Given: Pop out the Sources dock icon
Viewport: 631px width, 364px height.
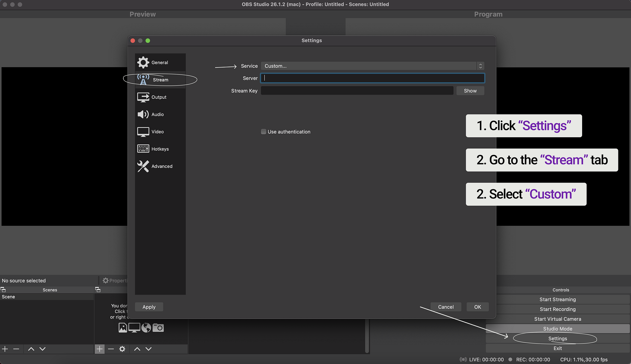Looking at the screenshot, I should point(98,290).
